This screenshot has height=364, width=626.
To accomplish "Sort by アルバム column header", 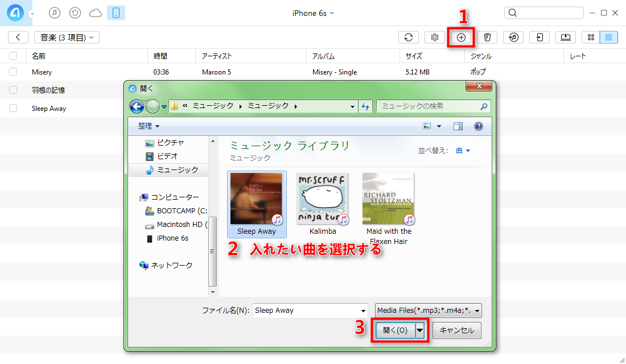I will pyautogui.click(x=323, y=56).
